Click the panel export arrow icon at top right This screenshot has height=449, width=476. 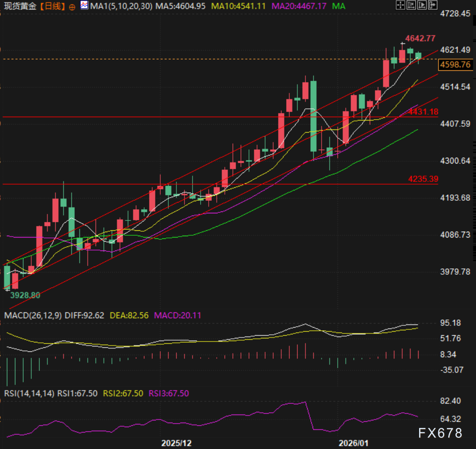click(433, 5)
